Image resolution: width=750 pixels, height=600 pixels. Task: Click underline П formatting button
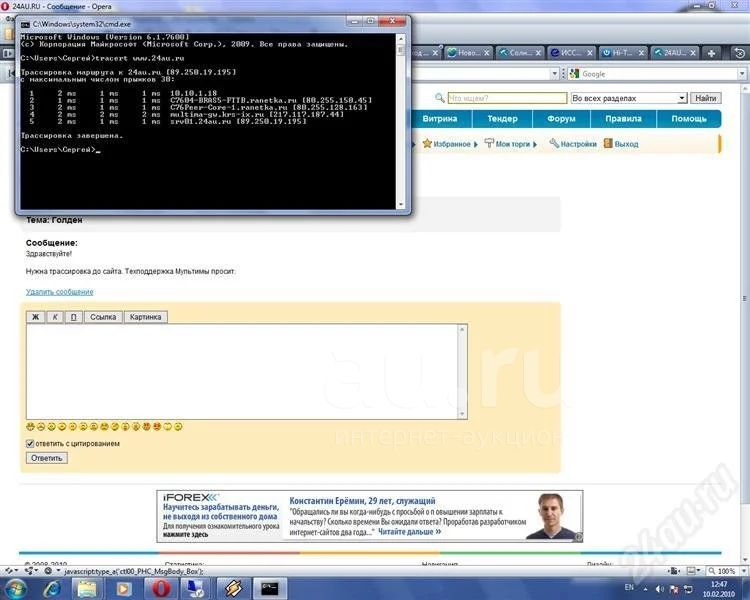(74, 317)
